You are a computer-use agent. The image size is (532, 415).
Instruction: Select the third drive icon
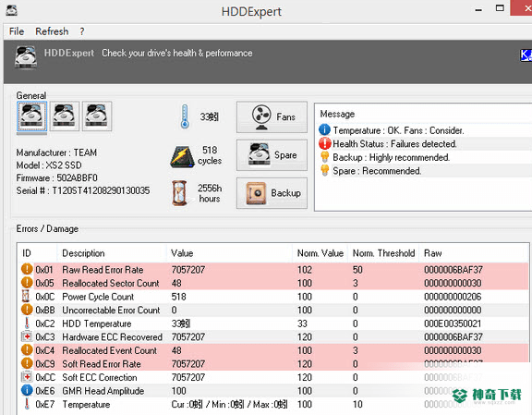pos(97,116)
